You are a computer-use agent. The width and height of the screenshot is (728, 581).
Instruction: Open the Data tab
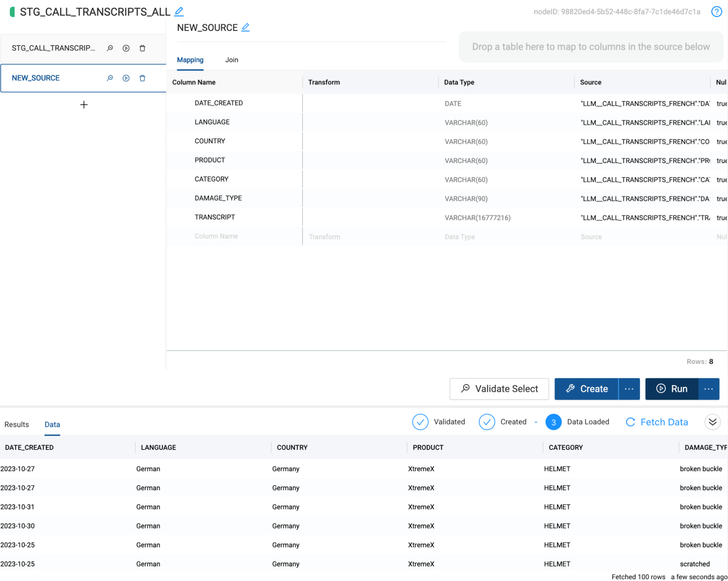tap(52, 424)
